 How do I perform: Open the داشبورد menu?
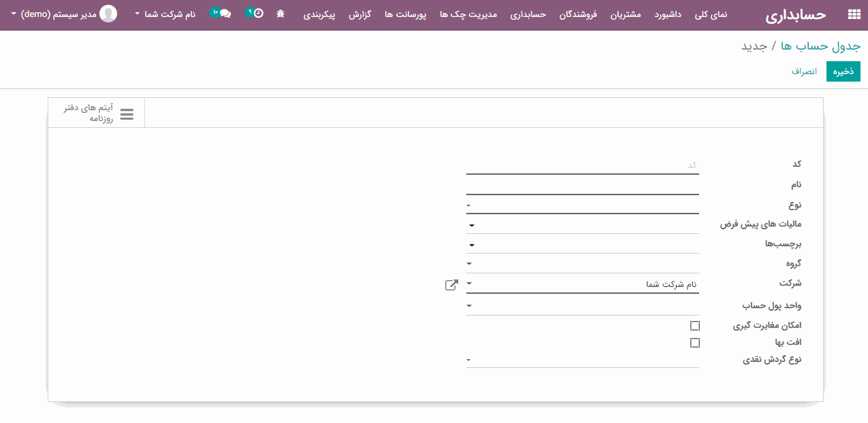(x=668, y=14)
